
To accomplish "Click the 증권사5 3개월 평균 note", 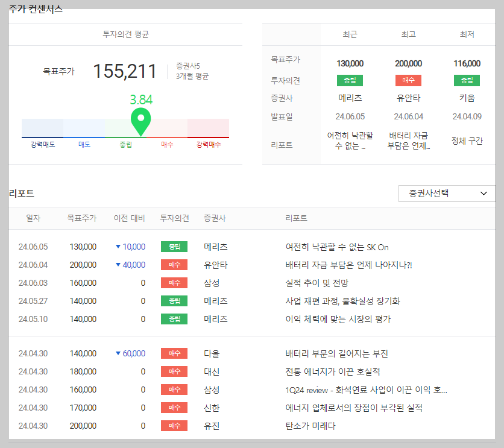I will point(192,71).
